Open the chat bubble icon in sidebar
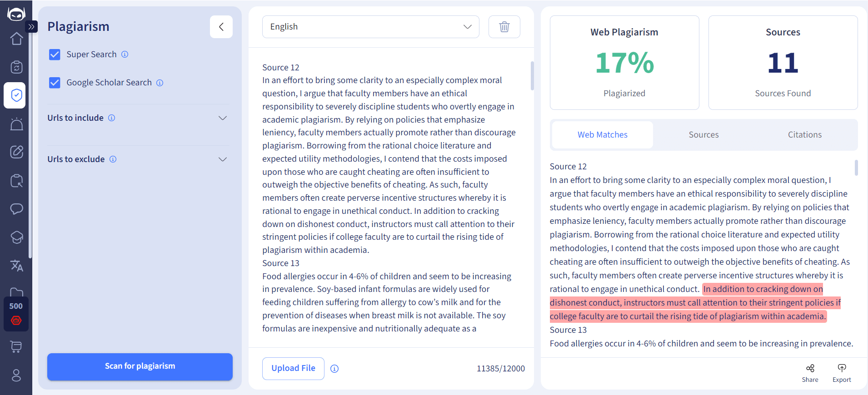The image size is (868, 395). click(x=16, y=209)
